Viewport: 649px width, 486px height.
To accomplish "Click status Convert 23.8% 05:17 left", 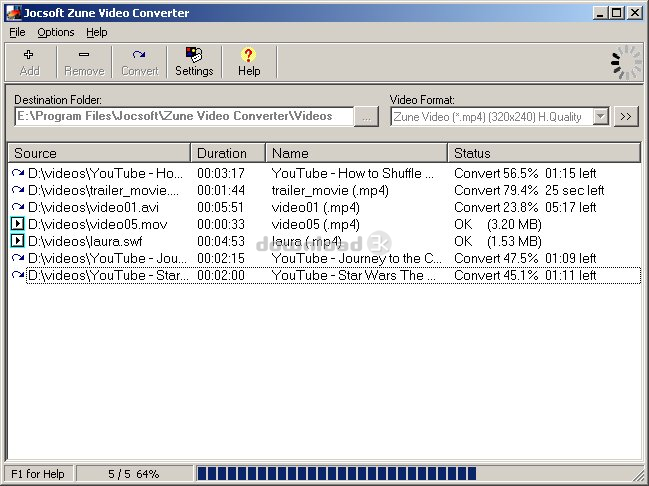I will click(x=525, y=207).
